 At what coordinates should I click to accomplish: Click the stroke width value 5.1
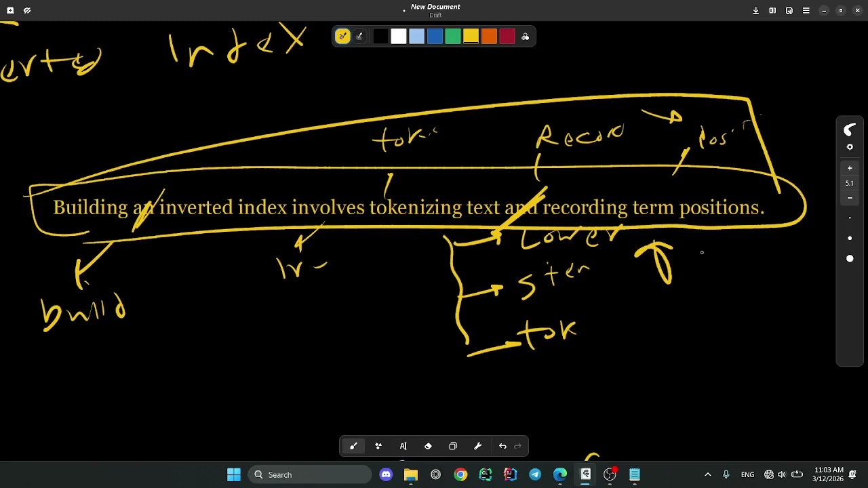tap(850, 183)
